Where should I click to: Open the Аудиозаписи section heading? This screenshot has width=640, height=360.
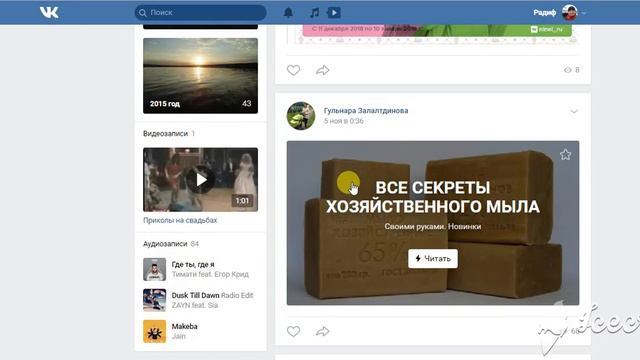(165, 244)
